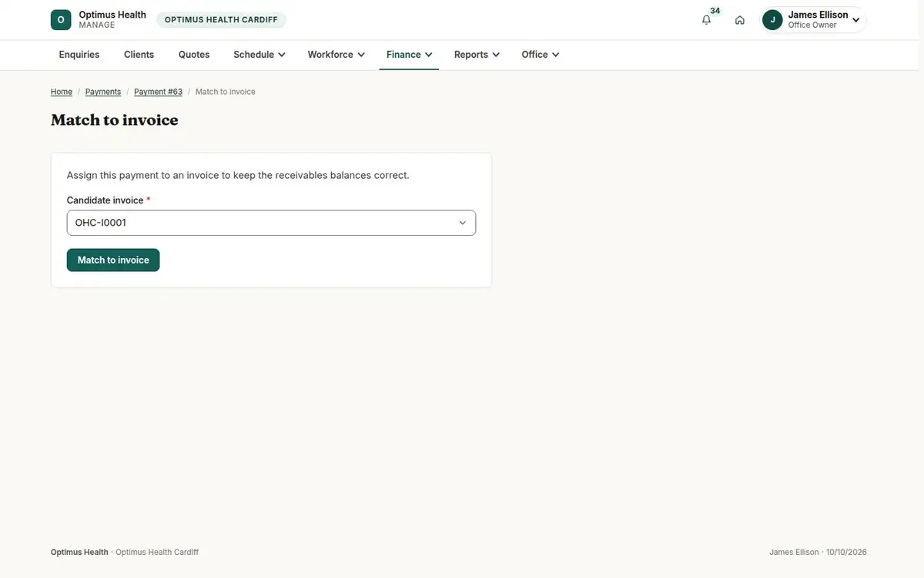Click the footer James Ellison date text

[x=818, y=553]
